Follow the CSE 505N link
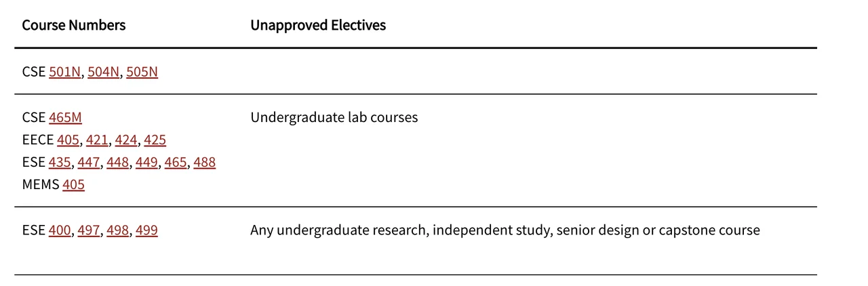The width and height of the screenshot is (868, 286). click(x=142, y=72)
